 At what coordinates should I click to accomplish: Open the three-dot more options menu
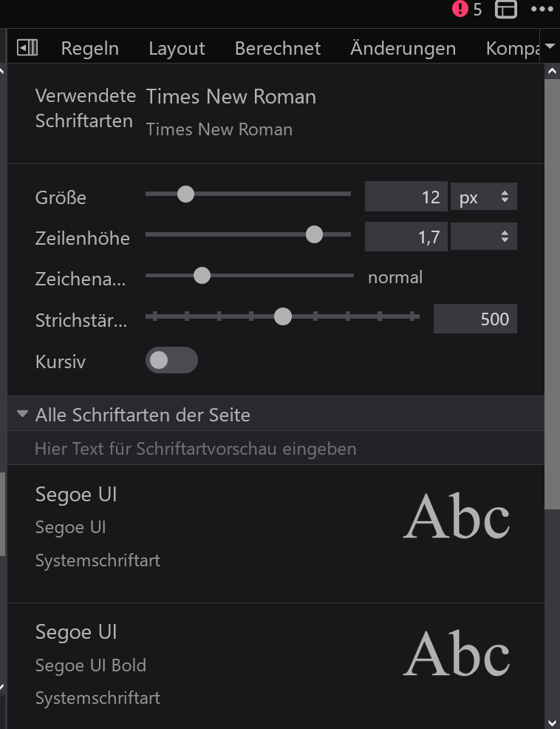point(542,10)
